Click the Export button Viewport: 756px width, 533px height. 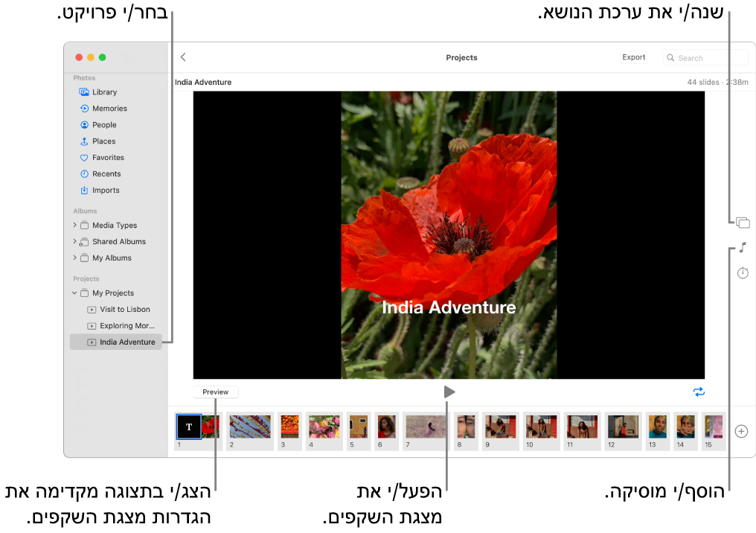[x=633, y=57]
